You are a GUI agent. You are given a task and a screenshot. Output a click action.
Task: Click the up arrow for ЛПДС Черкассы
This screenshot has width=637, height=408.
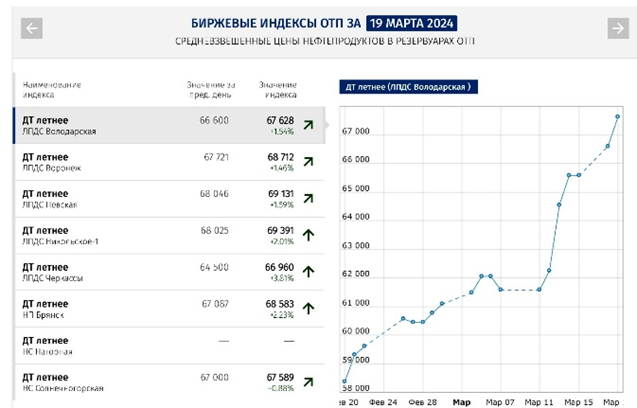[x=309, y=272]
